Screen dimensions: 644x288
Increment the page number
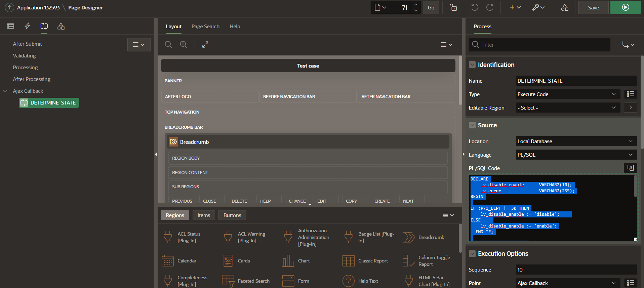click(416, 4)
